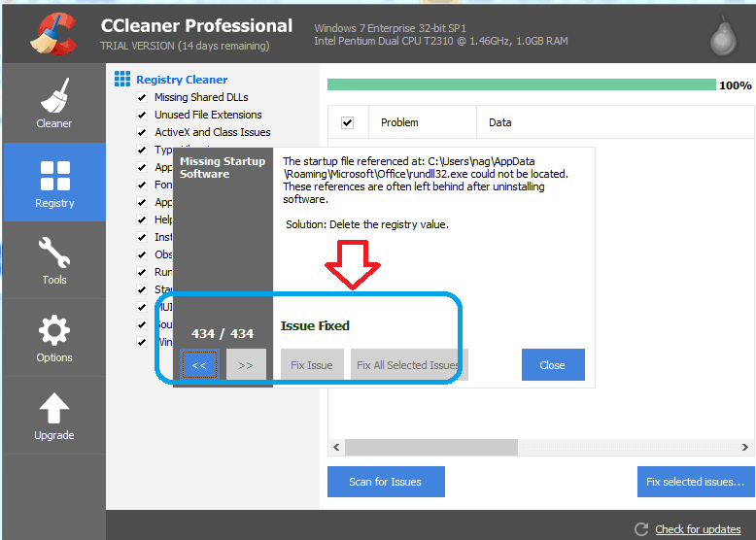Click the horizontal scrollbar thumb
Image resolution: width=756 pixels, height=540 pixels.
click(431, 447)
